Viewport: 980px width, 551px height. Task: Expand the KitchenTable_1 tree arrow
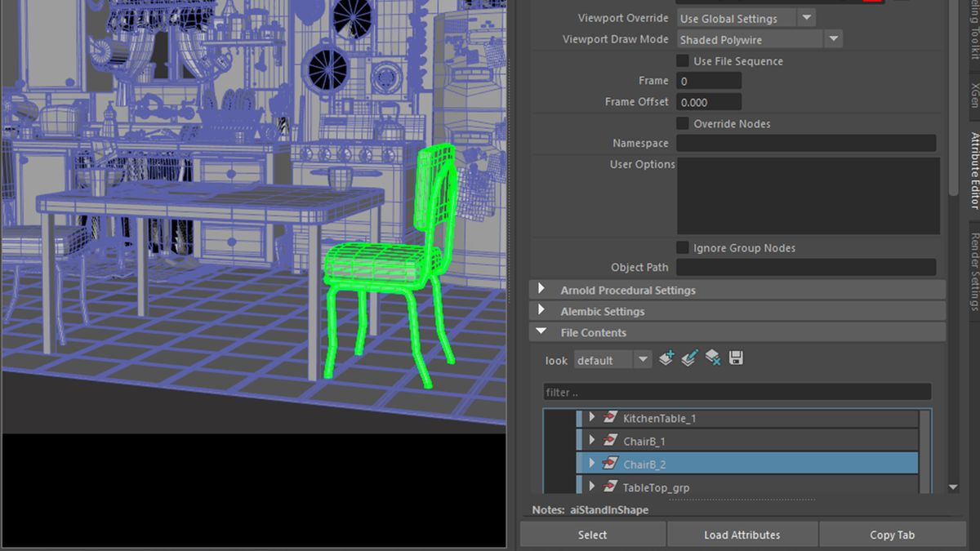[592, 418]
